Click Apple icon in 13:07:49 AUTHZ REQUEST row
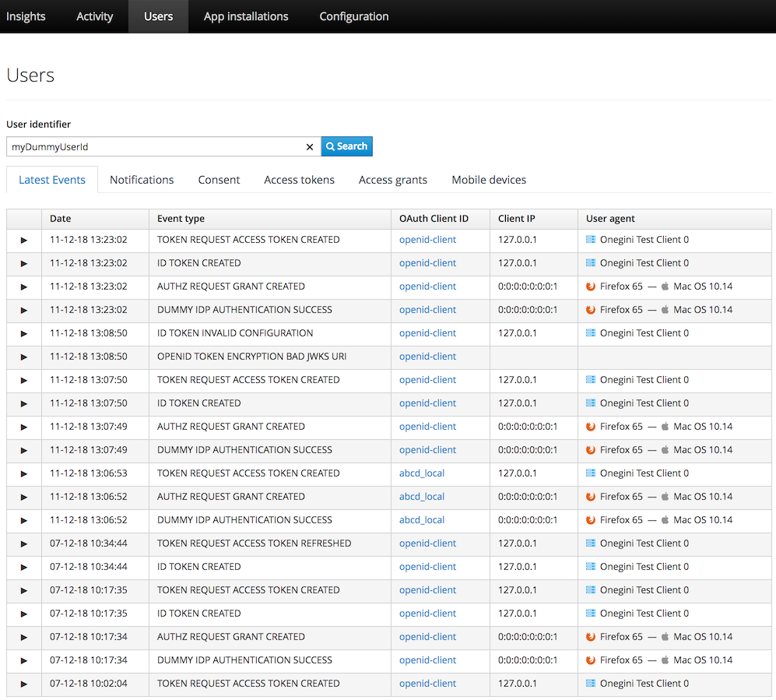Image resolution: width=776 pixels, height=700 pixels. click(x=665, y=426)
